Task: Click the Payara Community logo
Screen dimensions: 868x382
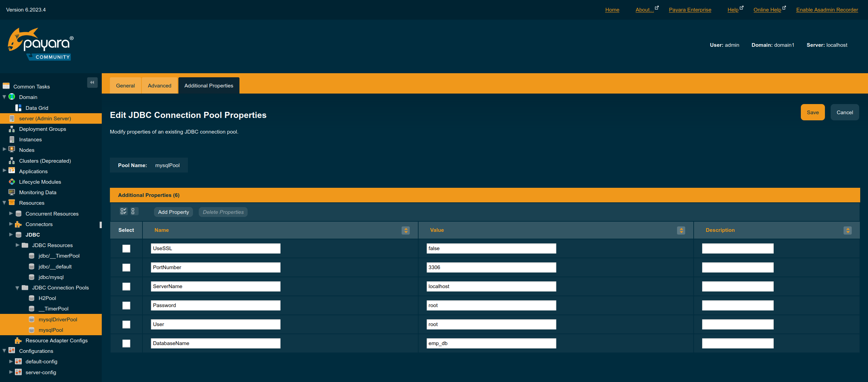Action: point(41,45)
